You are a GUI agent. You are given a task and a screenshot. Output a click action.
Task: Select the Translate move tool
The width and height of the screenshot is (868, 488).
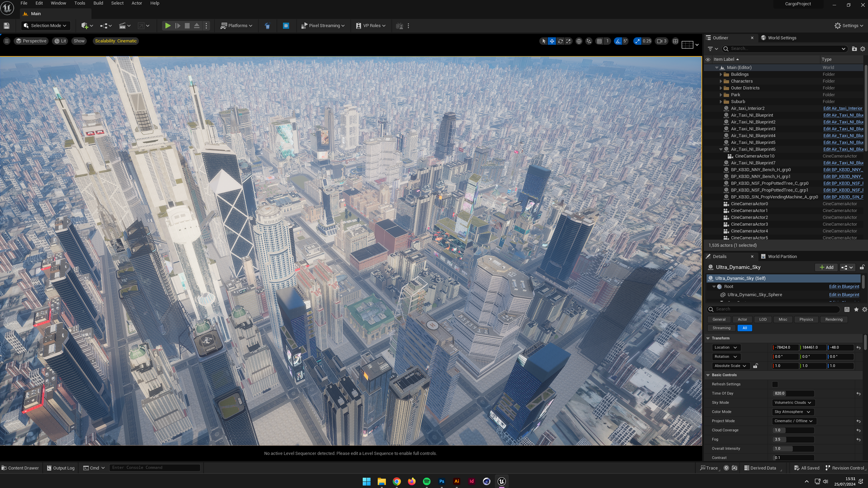552,41
